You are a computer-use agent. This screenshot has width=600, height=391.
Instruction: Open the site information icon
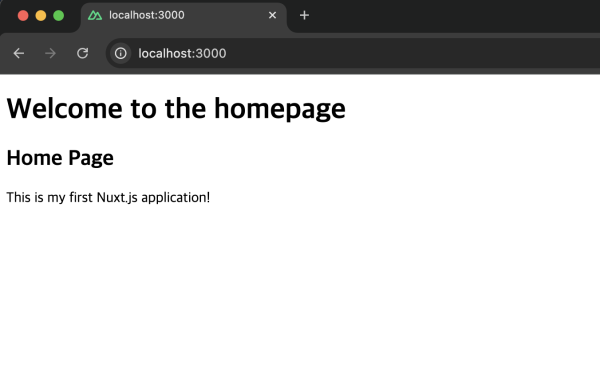(x=121, y=53)
